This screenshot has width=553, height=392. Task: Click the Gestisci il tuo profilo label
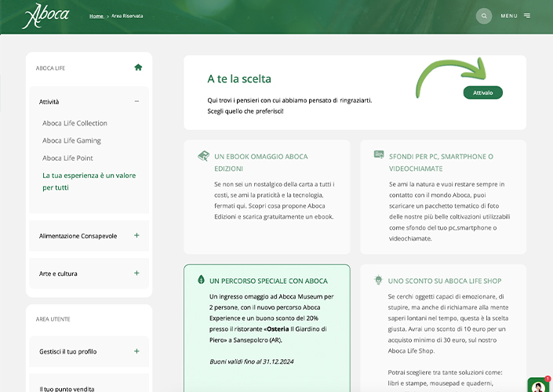pos(68,351)
